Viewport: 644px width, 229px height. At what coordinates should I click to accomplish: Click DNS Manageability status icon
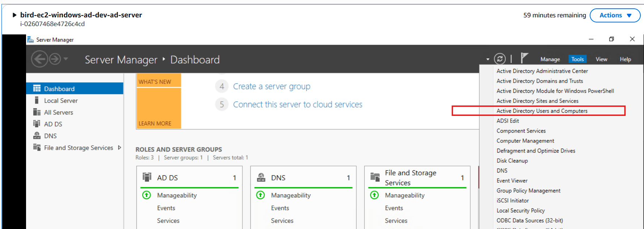(x=260, y=195)
